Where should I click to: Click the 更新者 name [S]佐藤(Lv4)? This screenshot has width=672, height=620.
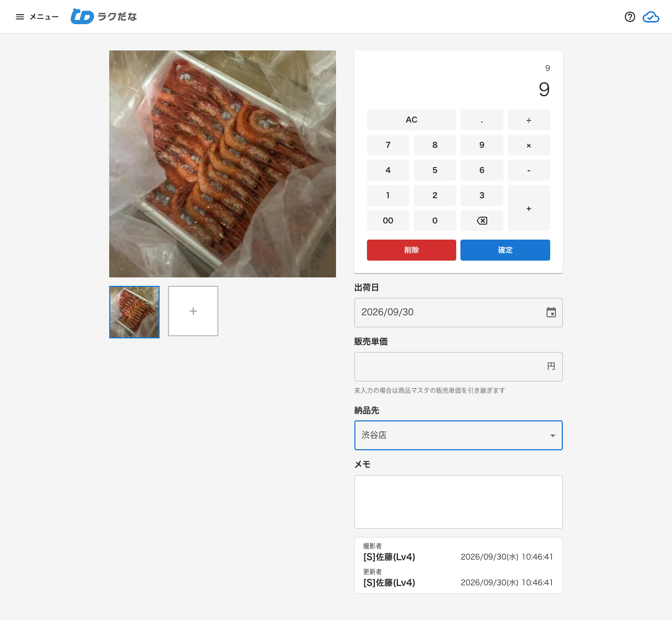389,583
